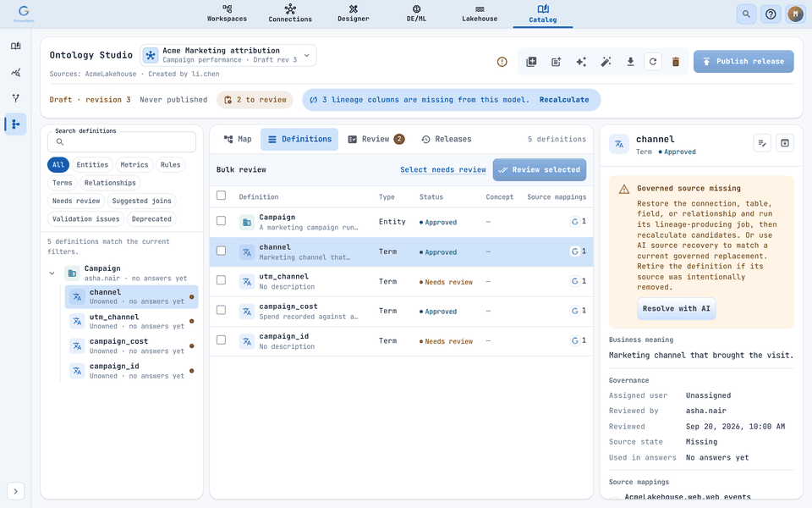This screenshot has height=508, width=812.
Task: Click the AI sparkles icon in the toolbar
Action: point(580,62)
